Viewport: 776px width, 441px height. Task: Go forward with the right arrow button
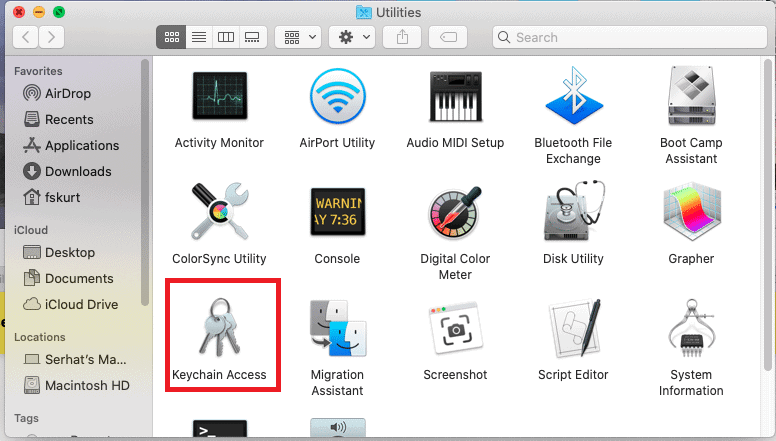coord(51,37)
